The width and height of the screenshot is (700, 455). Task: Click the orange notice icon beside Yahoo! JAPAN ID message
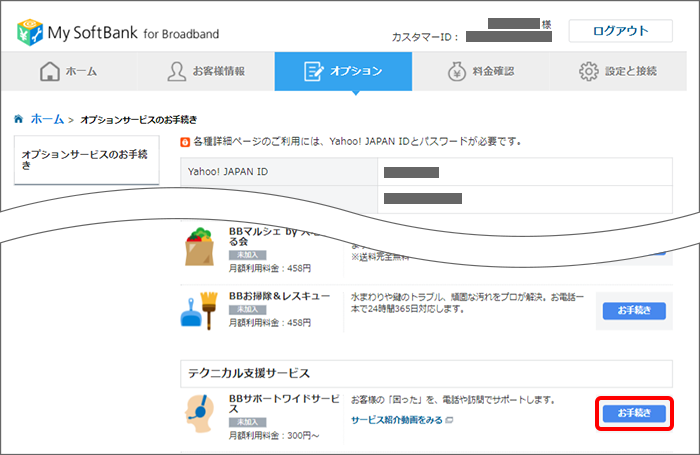click(x=185, y=142)
